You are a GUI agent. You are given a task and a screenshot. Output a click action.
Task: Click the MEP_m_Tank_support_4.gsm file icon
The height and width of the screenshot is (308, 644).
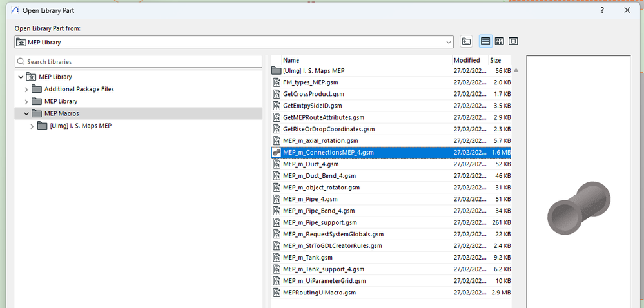277,269
